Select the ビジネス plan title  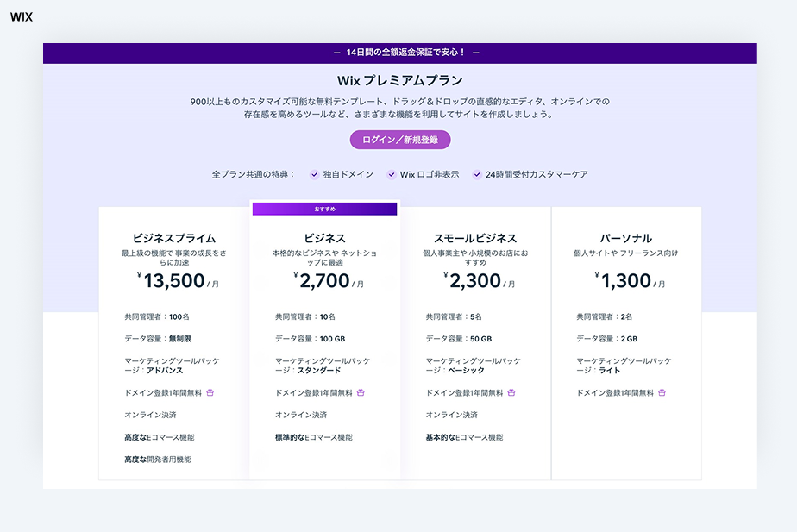coord(325,238)
